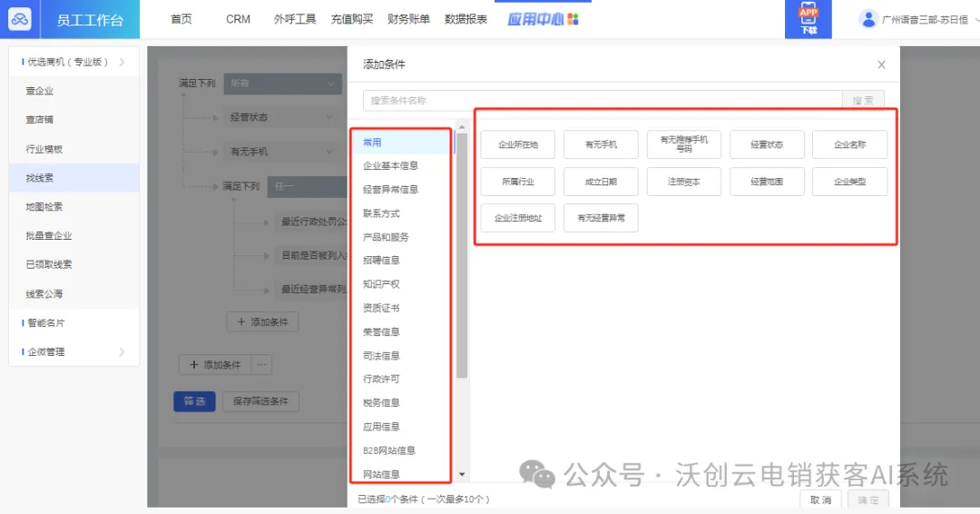980x514 pixels.
Task: Expand 优选商机(专业版) sidebar section
Action: click(73, 62)
